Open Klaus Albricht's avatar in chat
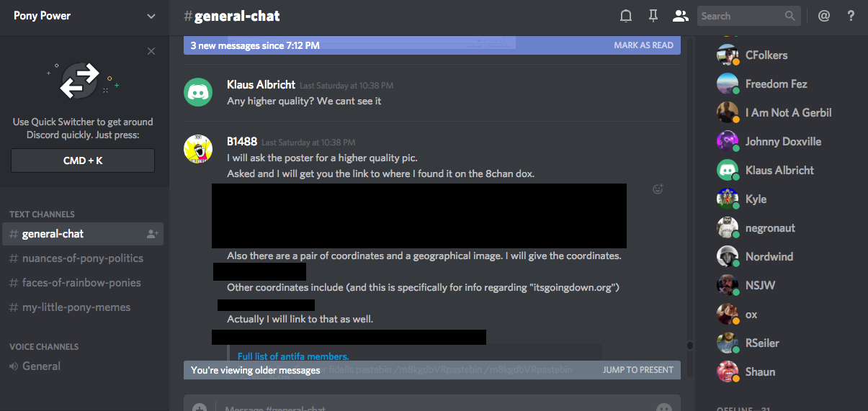 click(198, 92)
